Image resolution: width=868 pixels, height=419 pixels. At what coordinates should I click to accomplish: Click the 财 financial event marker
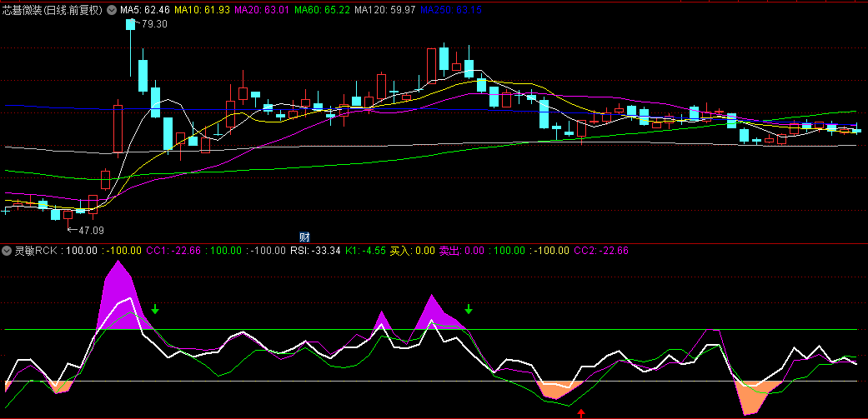click(x=304, y=237)
